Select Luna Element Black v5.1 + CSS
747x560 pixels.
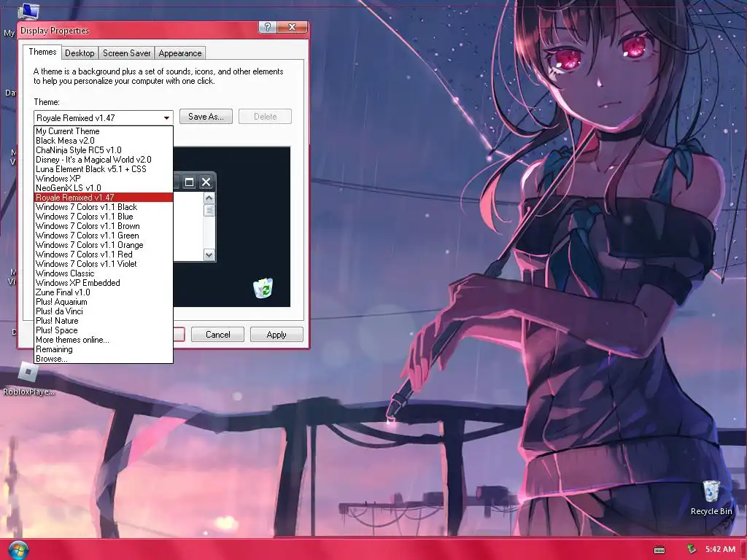[104, 169]
